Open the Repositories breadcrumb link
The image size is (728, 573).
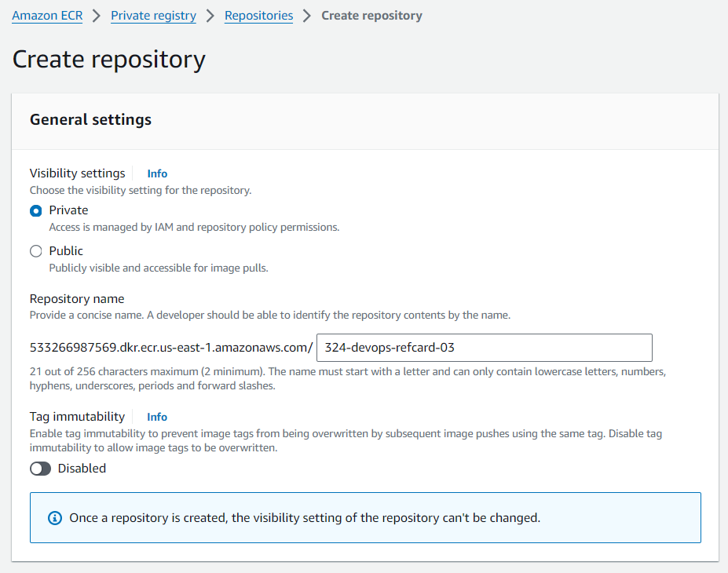pos(258,16)
